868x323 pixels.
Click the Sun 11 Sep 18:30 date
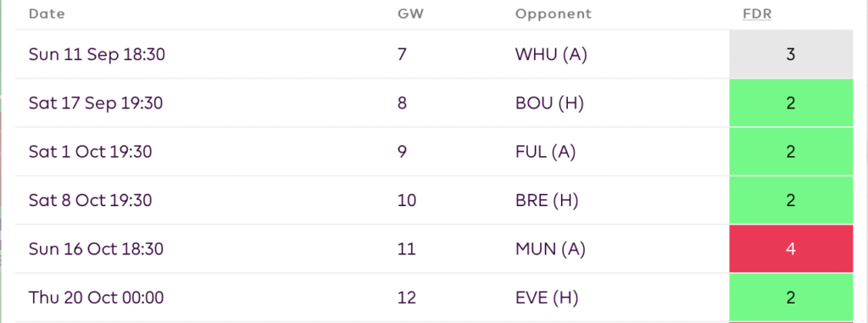tap(97, 55)
